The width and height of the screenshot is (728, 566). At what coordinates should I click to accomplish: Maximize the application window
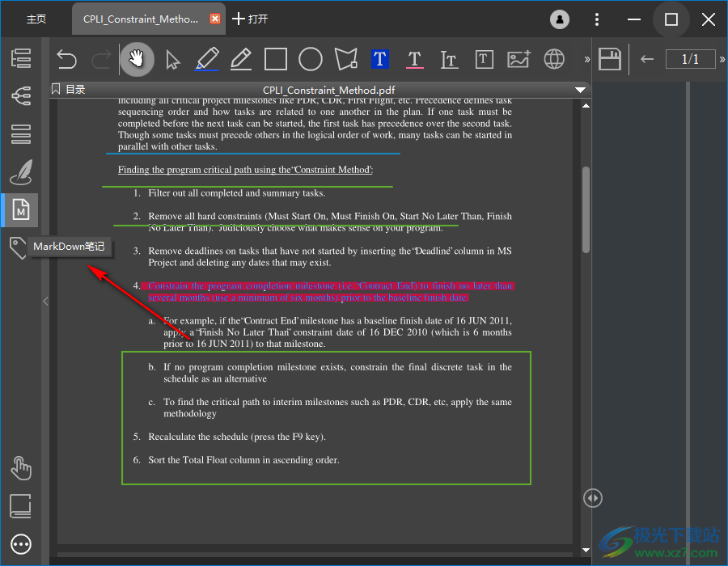[x=671, y=19]
